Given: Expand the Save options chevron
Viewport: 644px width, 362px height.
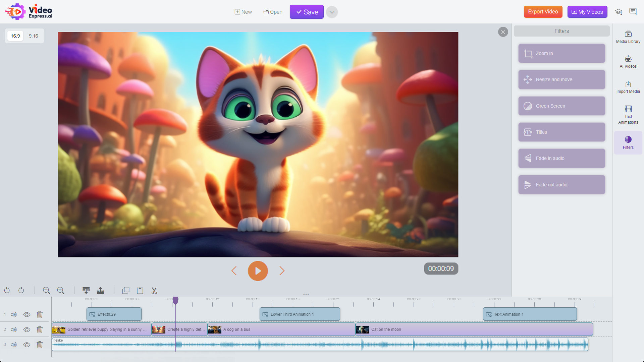Looking at the screenshot, I should click(332, 12).
